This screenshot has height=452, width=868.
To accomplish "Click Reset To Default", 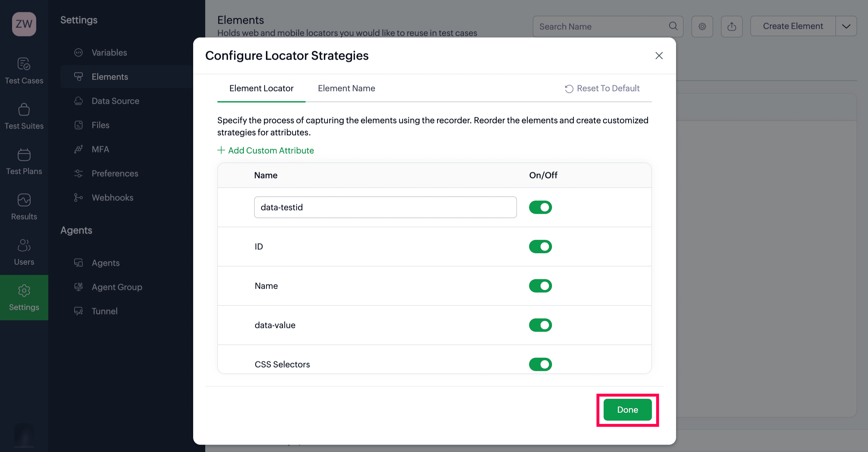I will [x=602, y=89].
